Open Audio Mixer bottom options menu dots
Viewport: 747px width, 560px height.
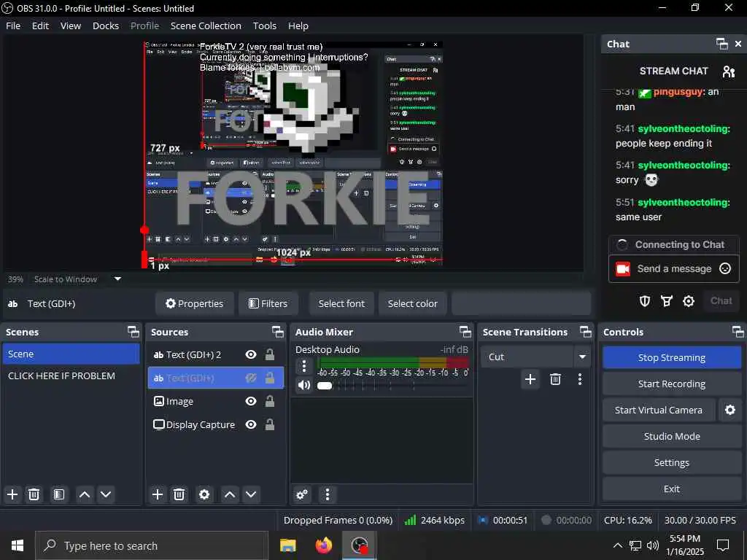(328, 494)
